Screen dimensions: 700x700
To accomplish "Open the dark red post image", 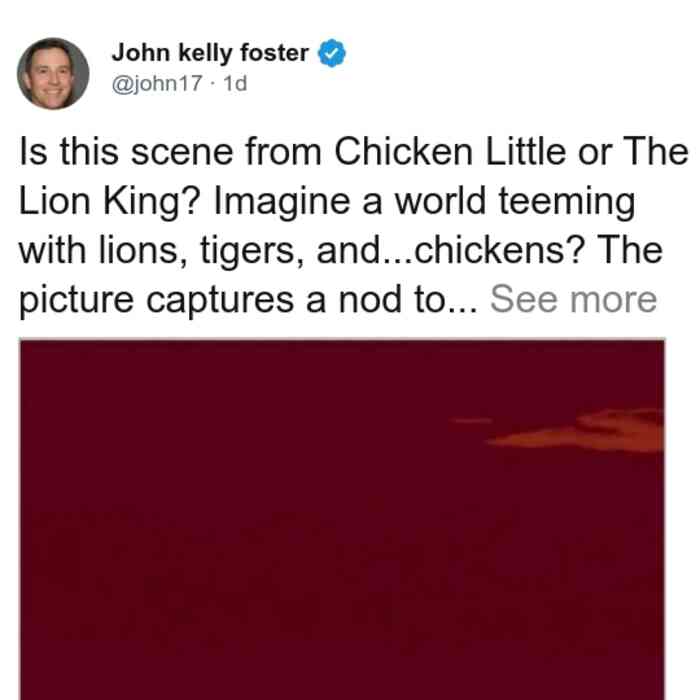I will (342, 519).
